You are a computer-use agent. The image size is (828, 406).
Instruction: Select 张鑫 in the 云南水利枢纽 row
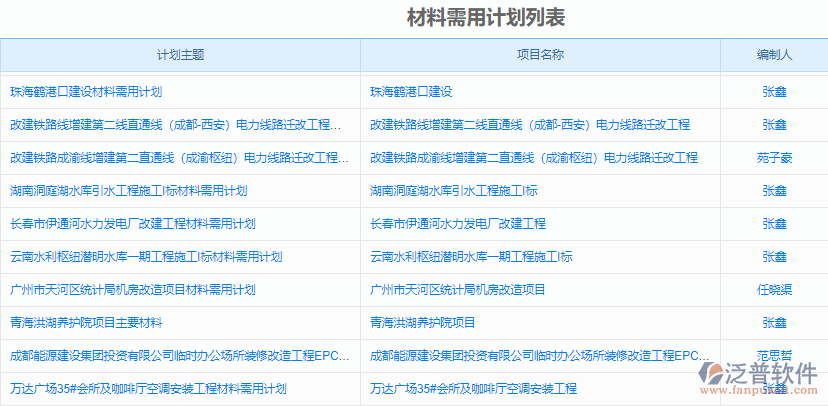pyautogui.click(x=774, y=257)
